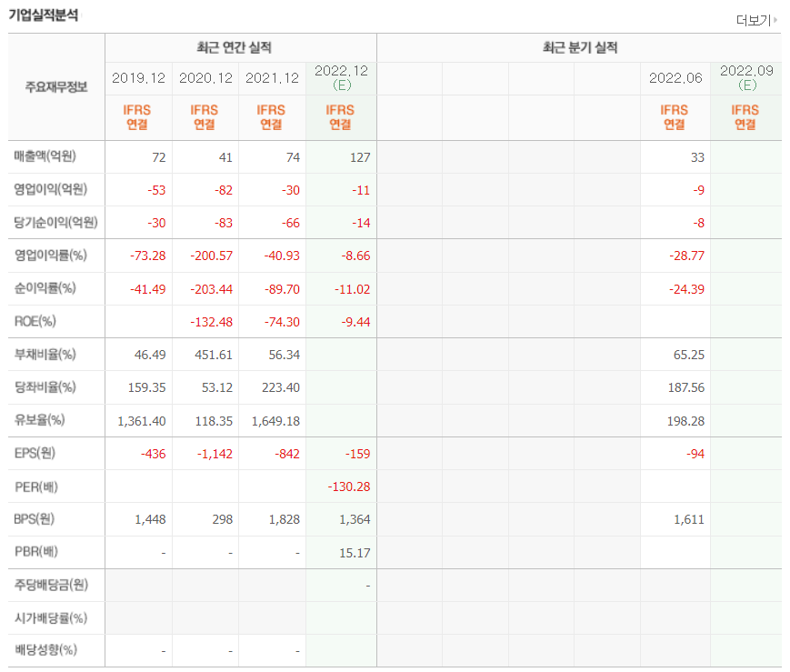Click the ROE value -132.48
The width and height of the screenshot is (790, 672).
pos(212,322)
